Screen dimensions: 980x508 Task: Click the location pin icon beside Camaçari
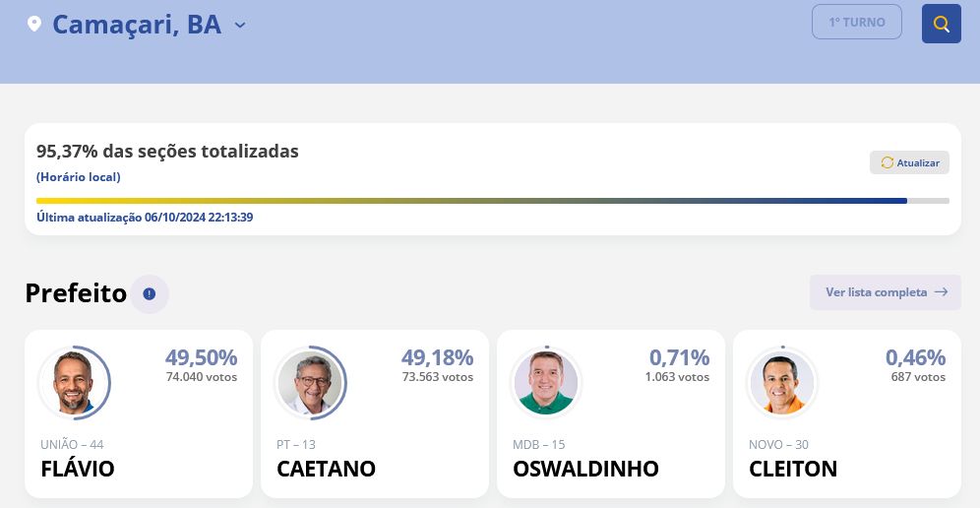click(x=34, y=24)
